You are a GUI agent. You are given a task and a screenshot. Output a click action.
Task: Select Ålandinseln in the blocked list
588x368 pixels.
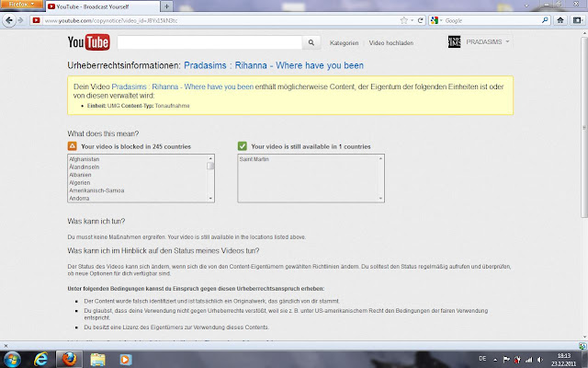point(84,167)
